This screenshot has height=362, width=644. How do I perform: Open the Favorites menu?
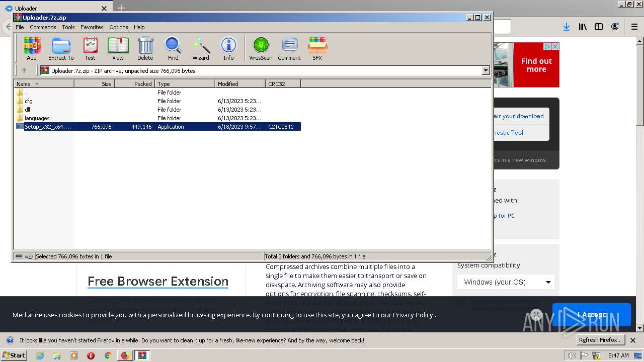click(92, 27)
